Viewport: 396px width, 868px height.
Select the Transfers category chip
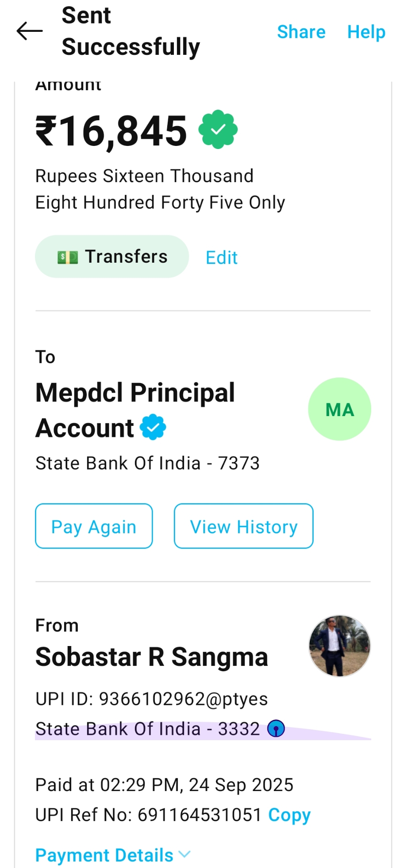(x=112, y=256)
